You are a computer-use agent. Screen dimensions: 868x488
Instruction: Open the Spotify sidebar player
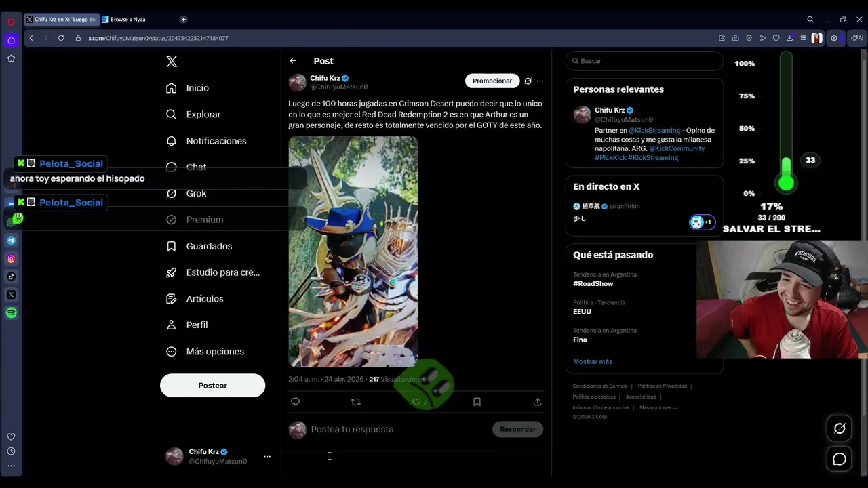tap(11, 313)
